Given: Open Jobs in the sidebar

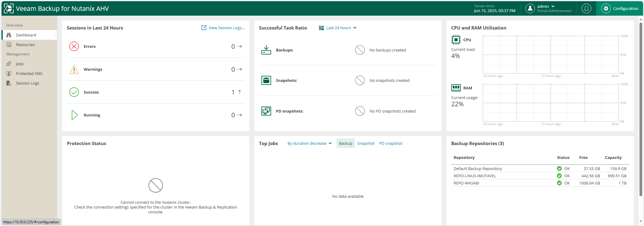Looking at the screenshot, I should [x=29, y=64].
